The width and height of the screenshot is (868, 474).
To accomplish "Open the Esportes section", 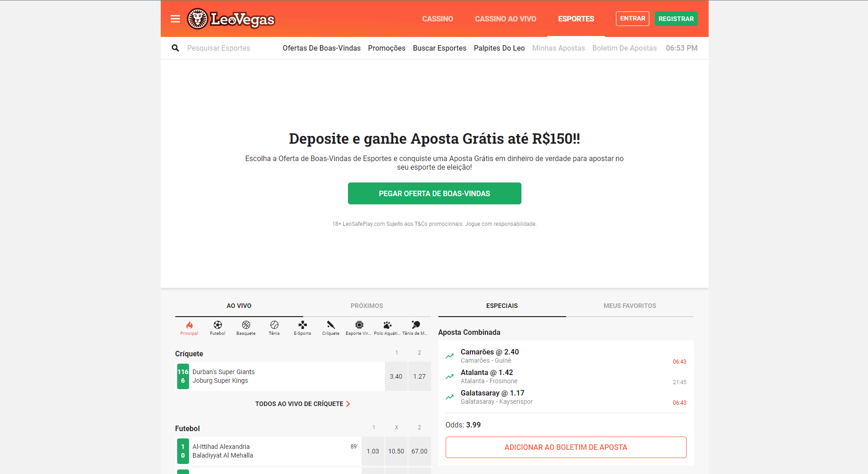I will (576, 19).
